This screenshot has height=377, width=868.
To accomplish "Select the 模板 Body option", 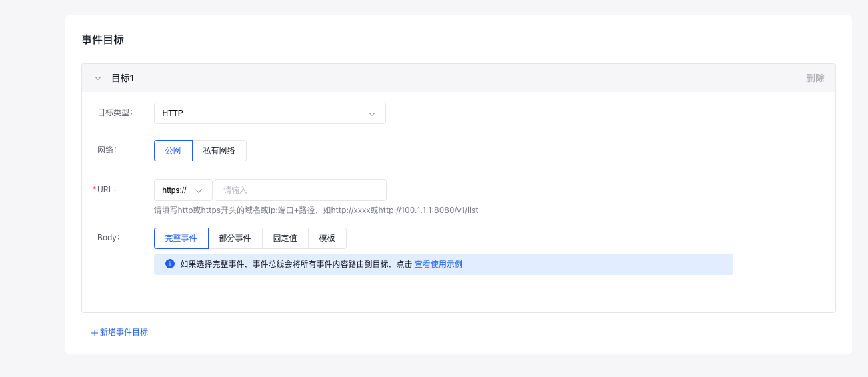I will tap(327, 238).
